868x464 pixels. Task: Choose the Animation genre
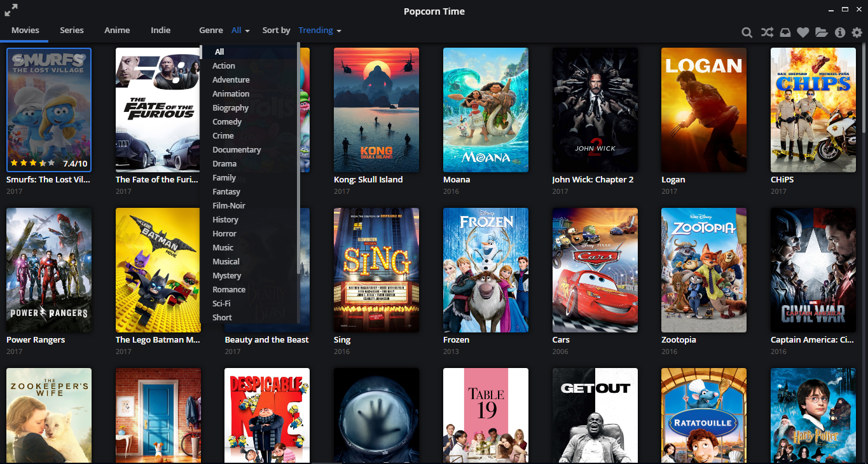coord(249,94)
